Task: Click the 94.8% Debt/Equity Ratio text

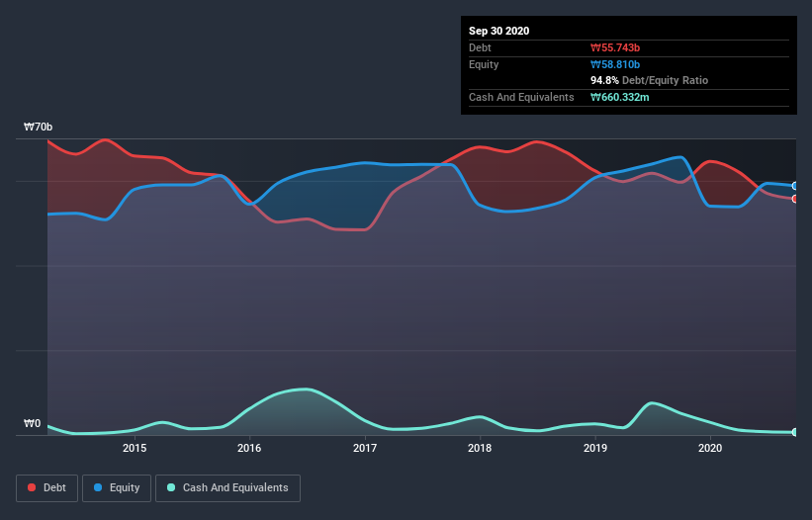Action: pos(650,80)
